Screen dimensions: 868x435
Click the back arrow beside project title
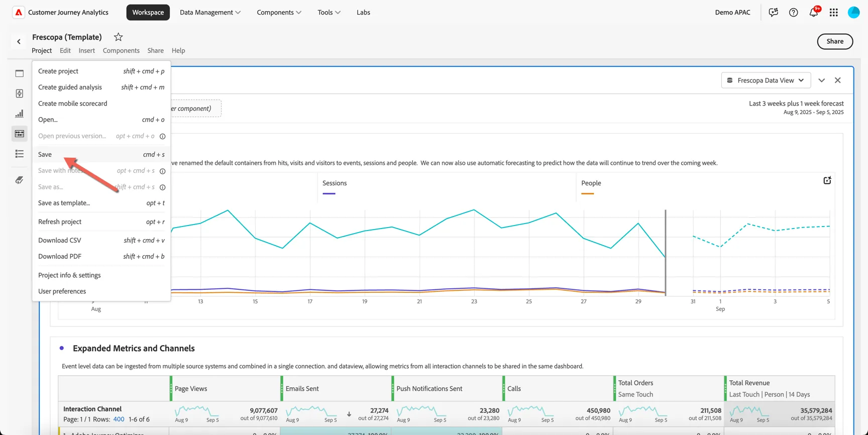[x=19, y=42]
